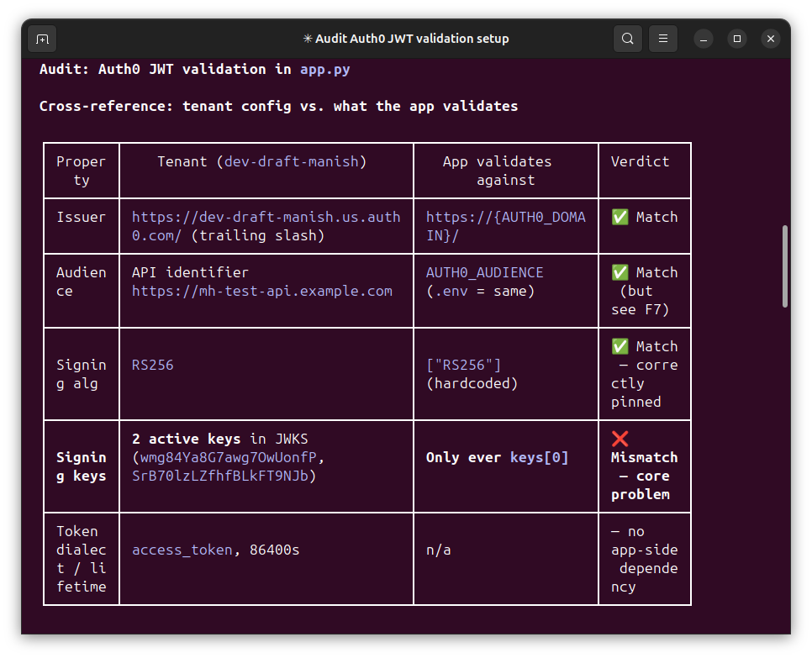
Task: Click the https://dev-draft-manish.us.auth0.com/ issuer URL
Action: tap(266, 226)
